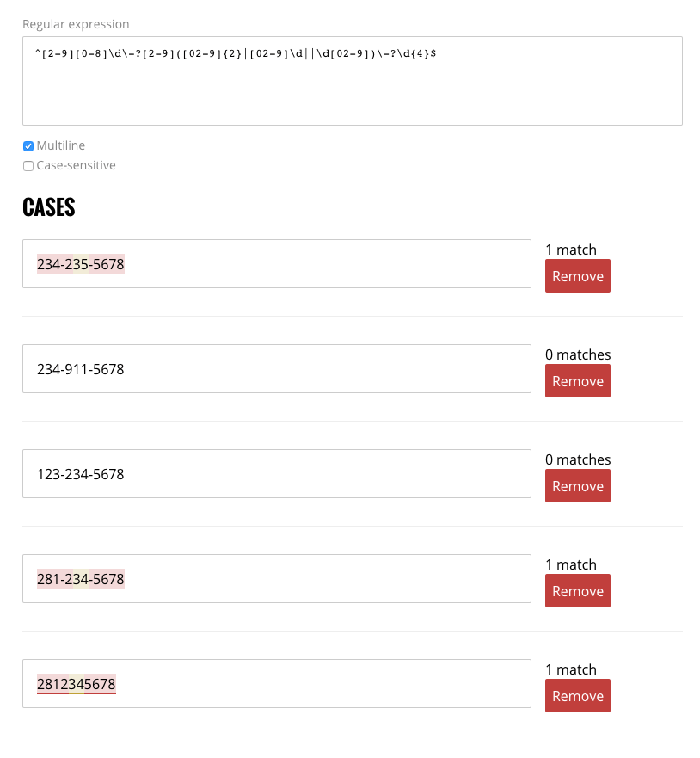700x758 pixels.
Task: Click the 0 matches label for 234-911-5678
Action: tap(578, 354)
